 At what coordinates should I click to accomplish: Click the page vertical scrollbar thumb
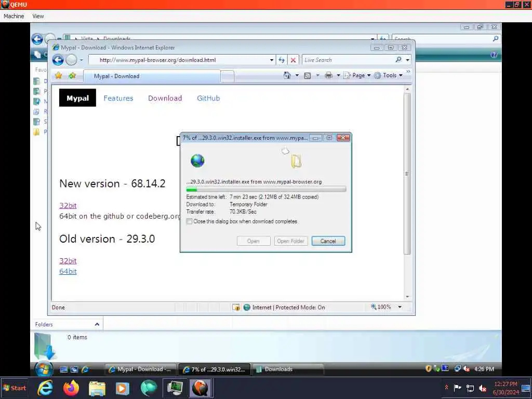407,174
